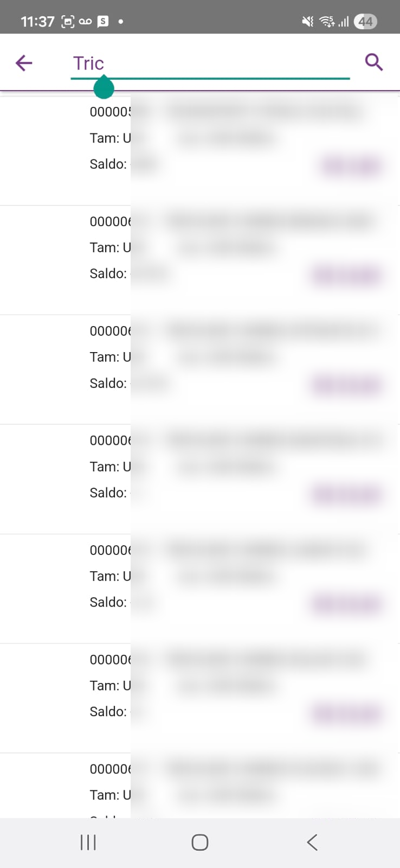The height and width of the screenshot is (868, 400).
Task: Tap the voicemail icon in status bar
Action: coord(85,22)
